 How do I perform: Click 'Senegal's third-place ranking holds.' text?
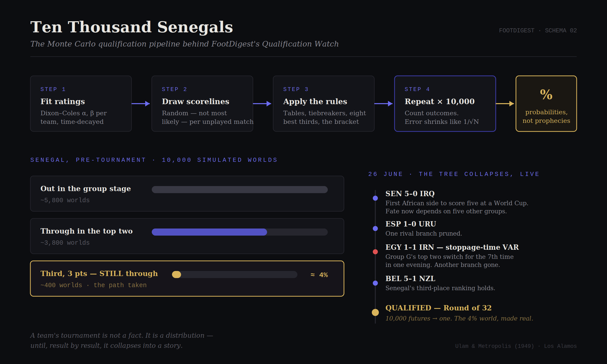[440, 288]
